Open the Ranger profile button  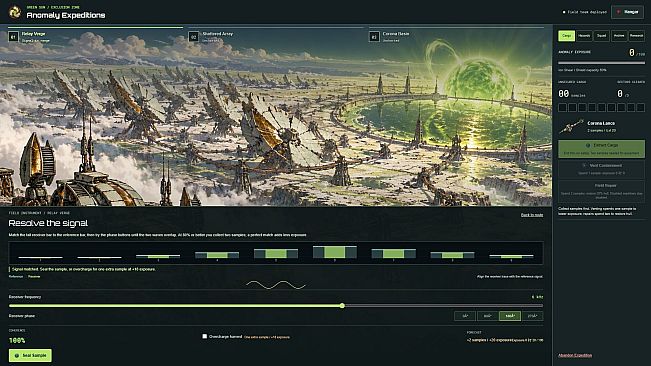point(627,12)
